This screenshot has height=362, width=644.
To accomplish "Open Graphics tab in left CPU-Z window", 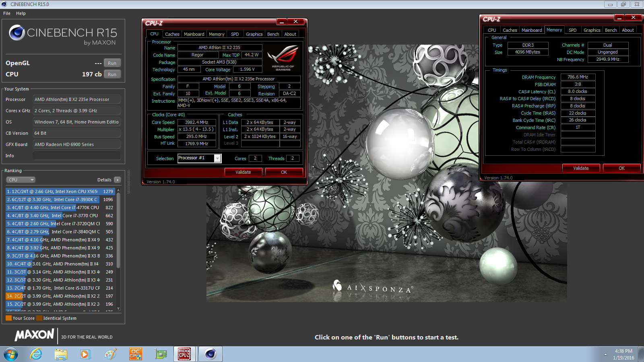I will tap(254, 34).
